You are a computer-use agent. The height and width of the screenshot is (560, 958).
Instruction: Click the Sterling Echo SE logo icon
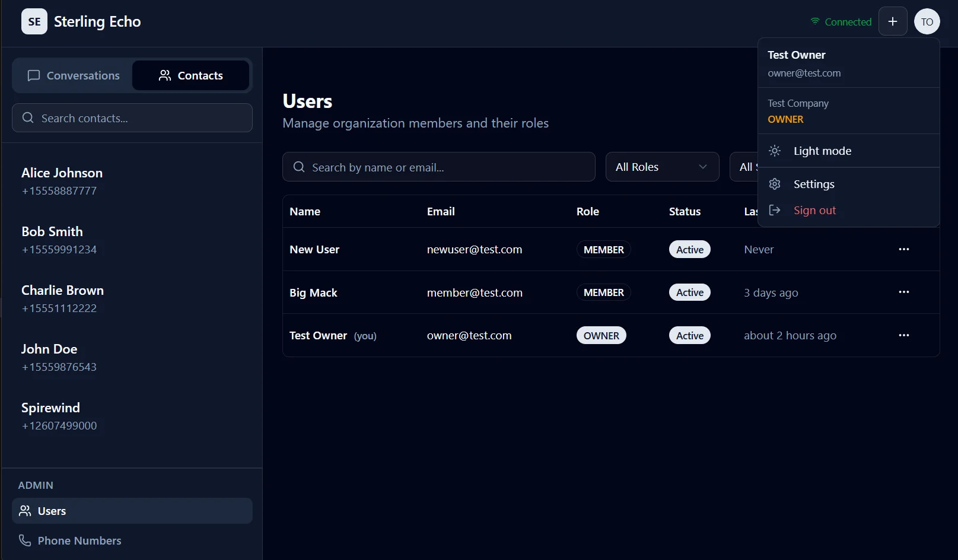pos(34,21)
